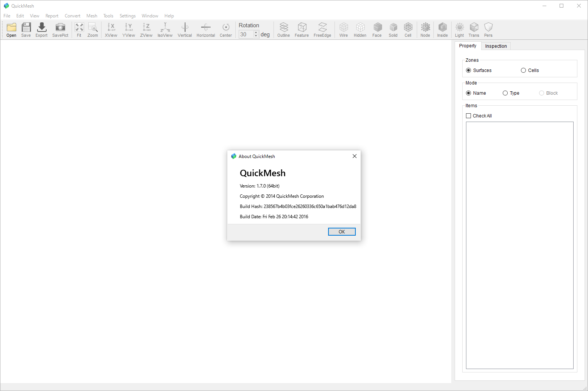Minimize the QuickMesh main window
588x391 pixels.
(544, 6)
